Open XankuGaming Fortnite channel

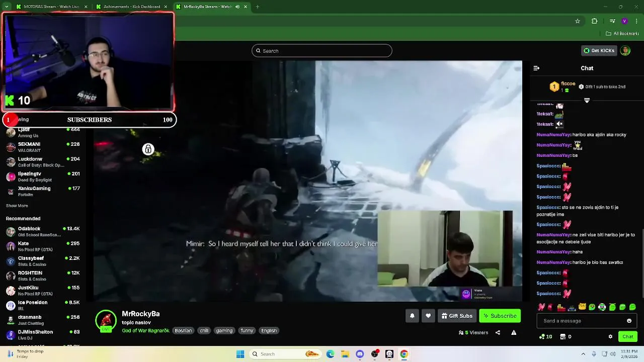tap(43, 191)
